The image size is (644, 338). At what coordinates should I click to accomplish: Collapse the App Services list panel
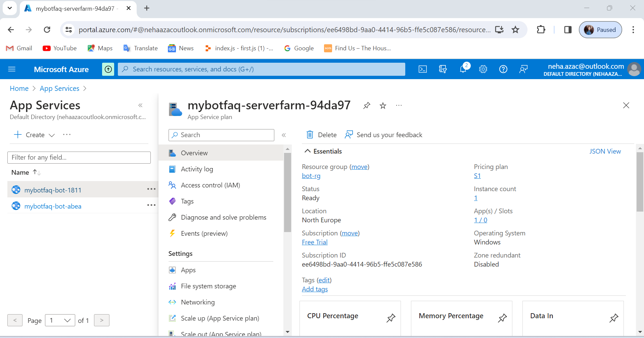[x=140, y=105]
